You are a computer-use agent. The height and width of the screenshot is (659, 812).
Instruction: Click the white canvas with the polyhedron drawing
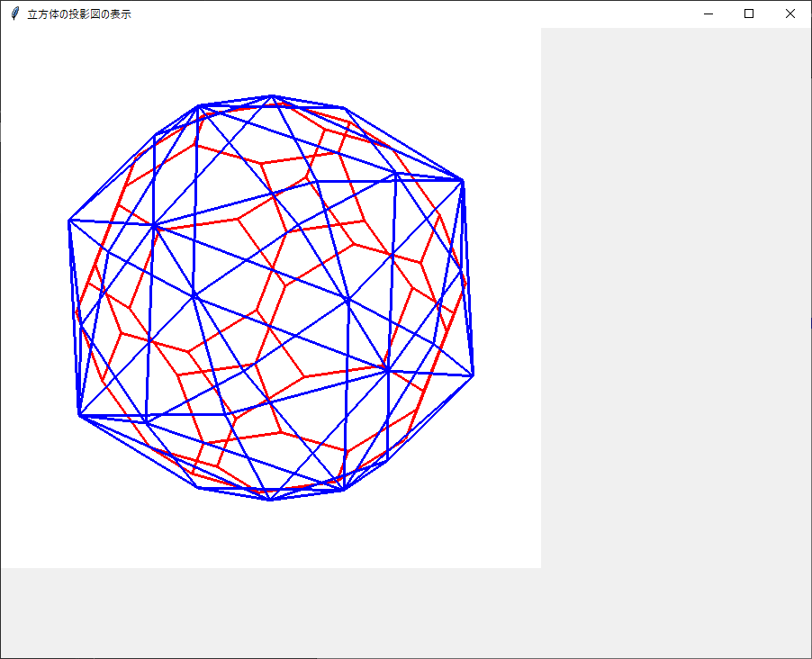(x=271, y=298)
